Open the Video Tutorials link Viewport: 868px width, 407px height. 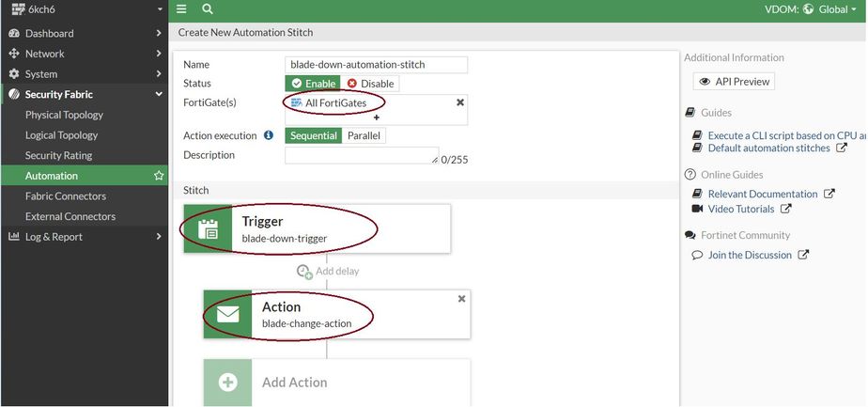741,209
